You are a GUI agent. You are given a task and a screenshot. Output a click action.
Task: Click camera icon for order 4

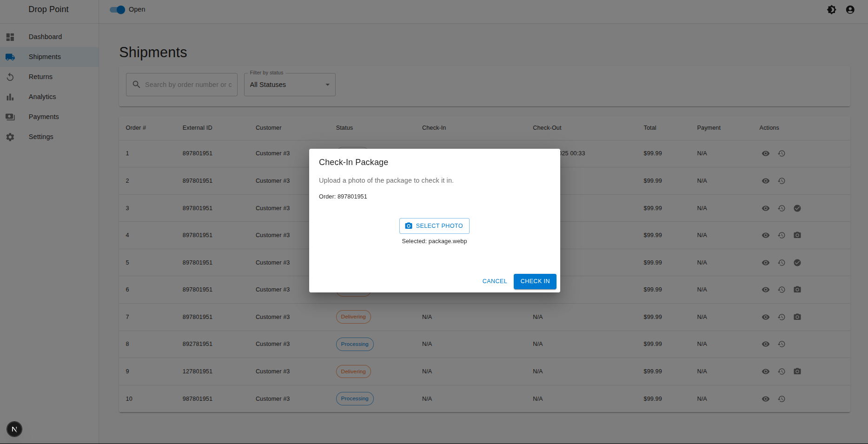797,235
